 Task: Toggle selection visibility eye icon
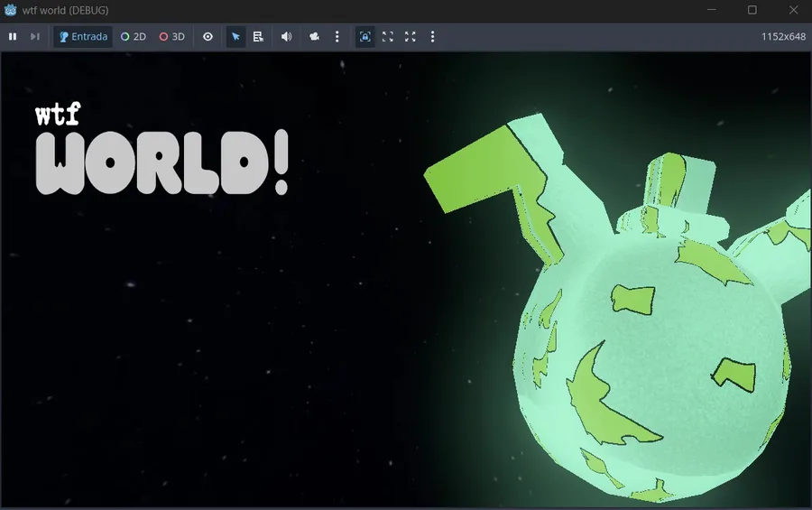[x=208, y=37]
